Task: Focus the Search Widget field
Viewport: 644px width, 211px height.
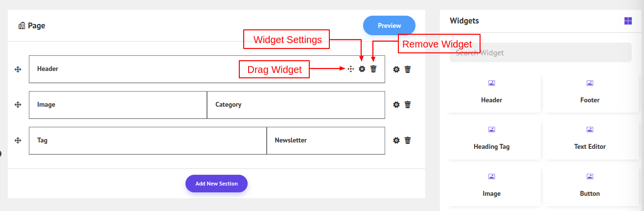Action: pyautogui.click(x=540, y=52)
